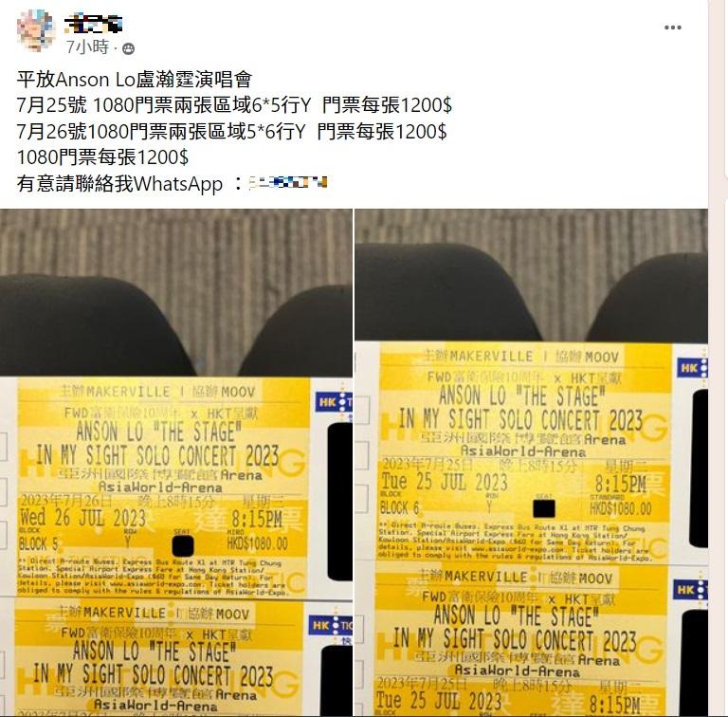Click the blurred WhatsApp number text
This screenshot has width=728, height=717.
click(x=288, y=182)
